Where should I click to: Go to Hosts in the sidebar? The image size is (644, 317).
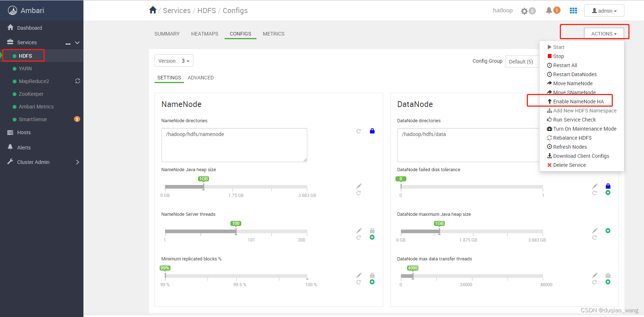tap(24, 132)
